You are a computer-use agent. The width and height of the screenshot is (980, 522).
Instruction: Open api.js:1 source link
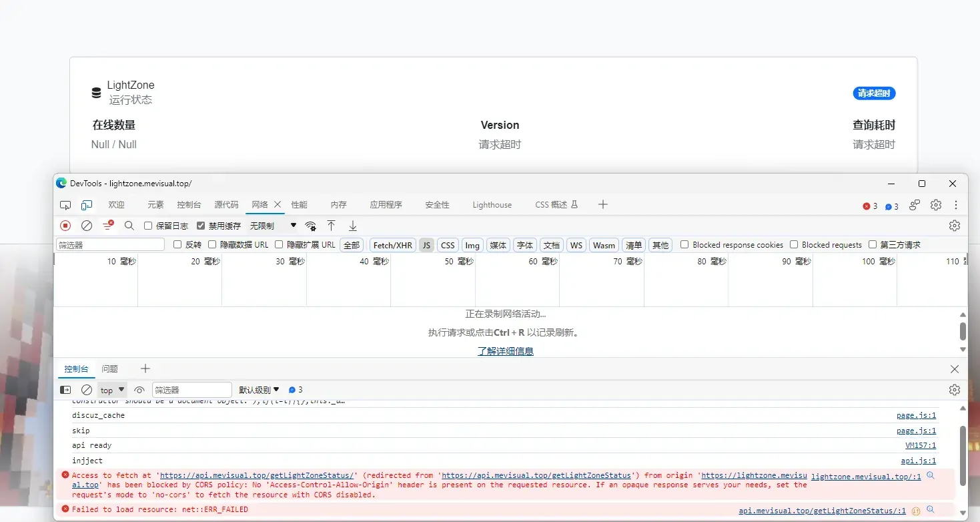pos(919,461)
